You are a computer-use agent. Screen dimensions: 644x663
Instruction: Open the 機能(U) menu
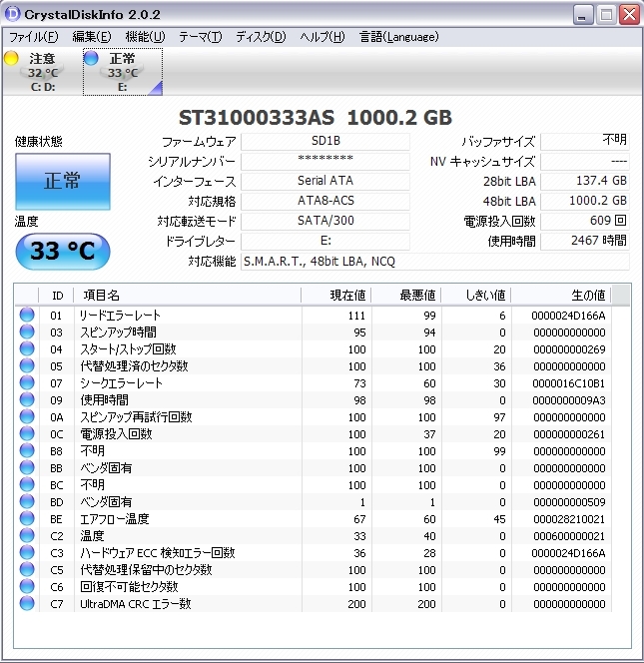coord(145,37)
